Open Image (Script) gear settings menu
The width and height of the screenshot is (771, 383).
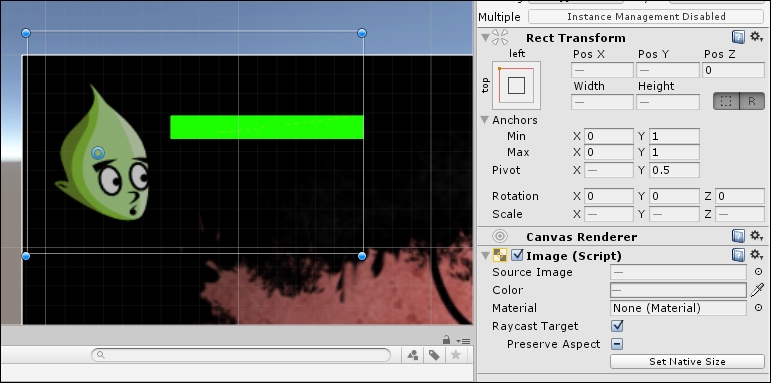pos(757,255)
